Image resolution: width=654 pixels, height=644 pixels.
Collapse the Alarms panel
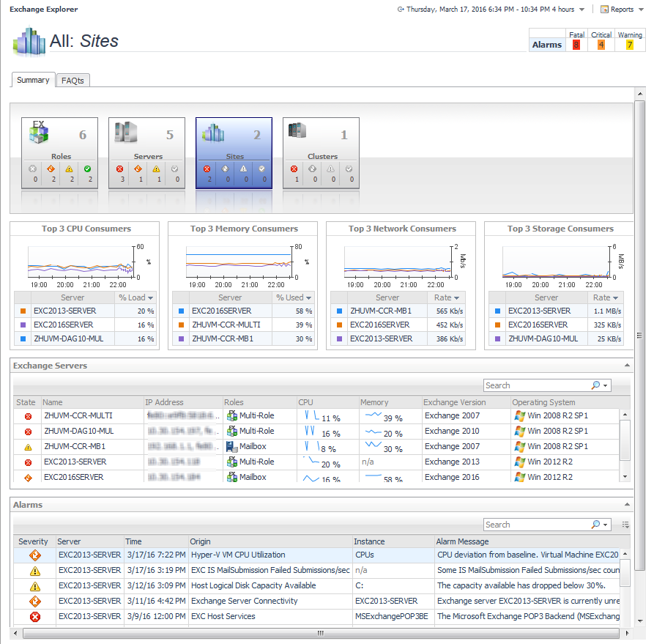click(627, 504)
